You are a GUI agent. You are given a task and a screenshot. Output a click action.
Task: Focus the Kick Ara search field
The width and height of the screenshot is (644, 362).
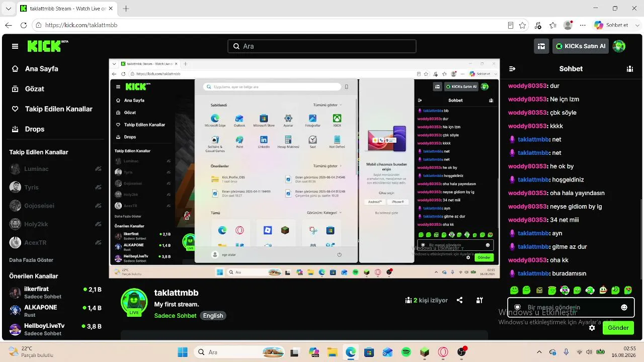(x=322, y=46)
